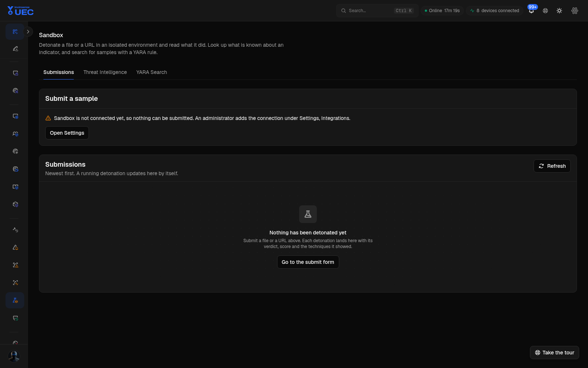Focus the Search input field
The image size is (588, 368).
tap(377, 11)
